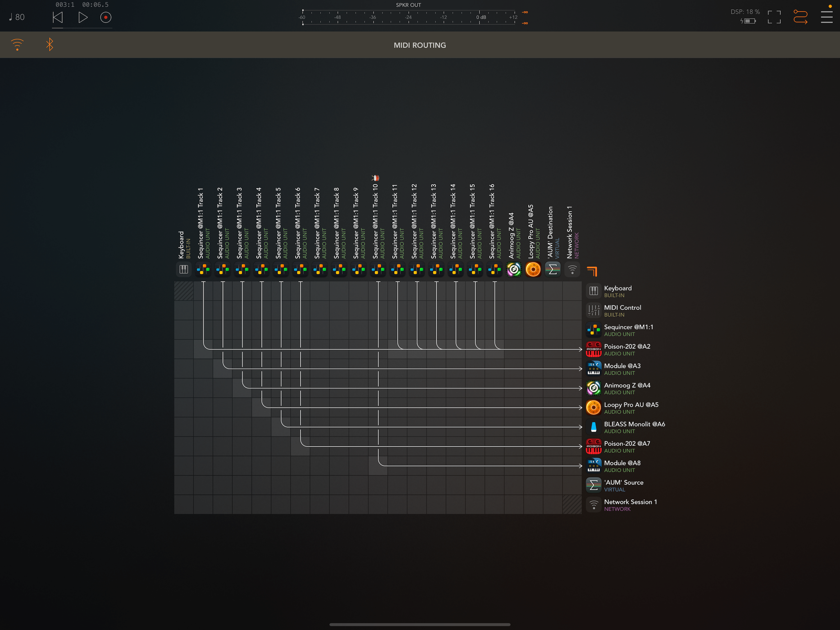This screenshot has width=840, height=630.
Task: Start recording with the record button
Action: point(105,18)
